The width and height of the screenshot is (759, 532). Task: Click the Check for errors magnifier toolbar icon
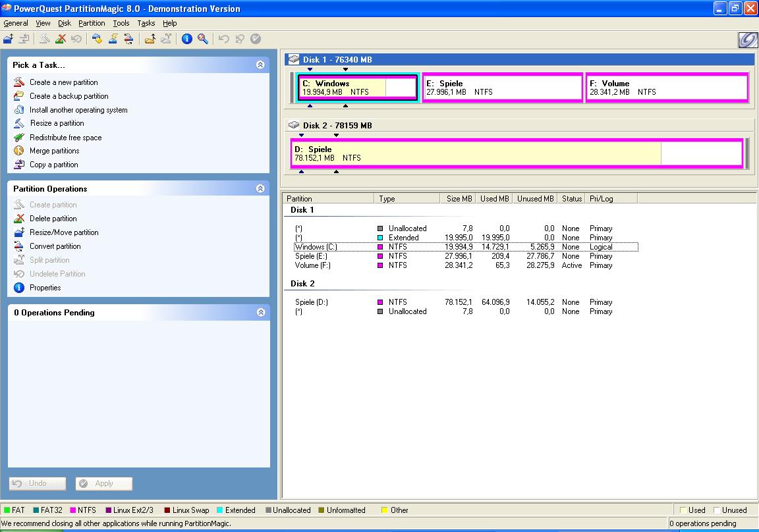203,39
